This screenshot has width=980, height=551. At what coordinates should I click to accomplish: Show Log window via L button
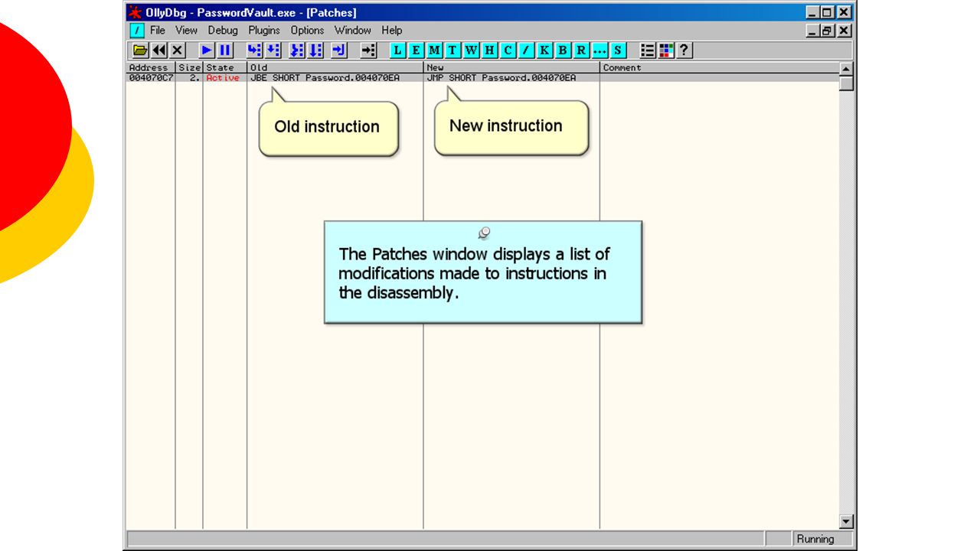(398, 51)
